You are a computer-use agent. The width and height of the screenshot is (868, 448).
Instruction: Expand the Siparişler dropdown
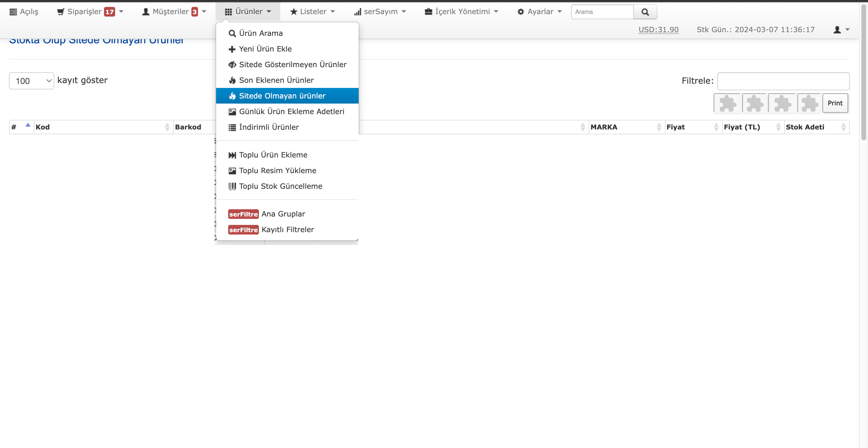pos(90,12)
